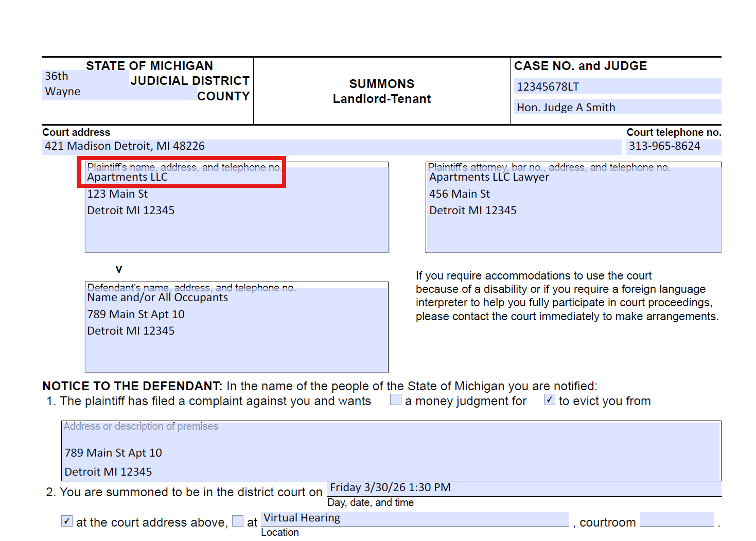
Task: Click defendant address line 789 Main St Apt 10
Action: pos(136,315)
